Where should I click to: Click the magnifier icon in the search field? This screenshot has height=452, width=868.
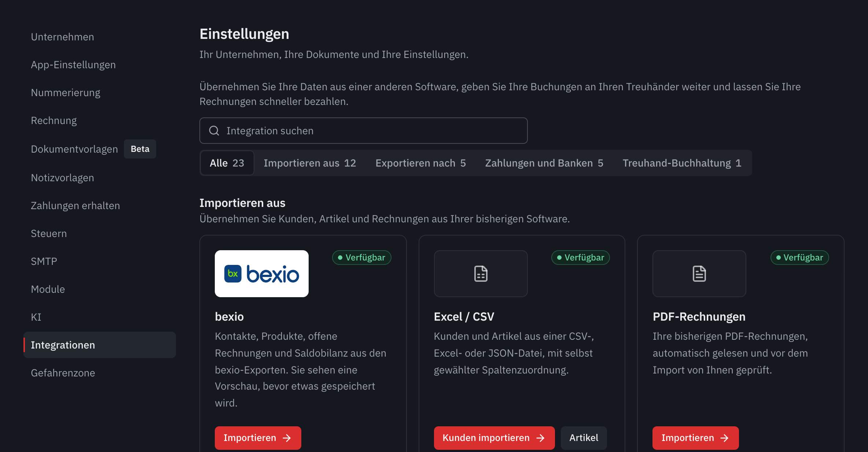click(214, 131)
